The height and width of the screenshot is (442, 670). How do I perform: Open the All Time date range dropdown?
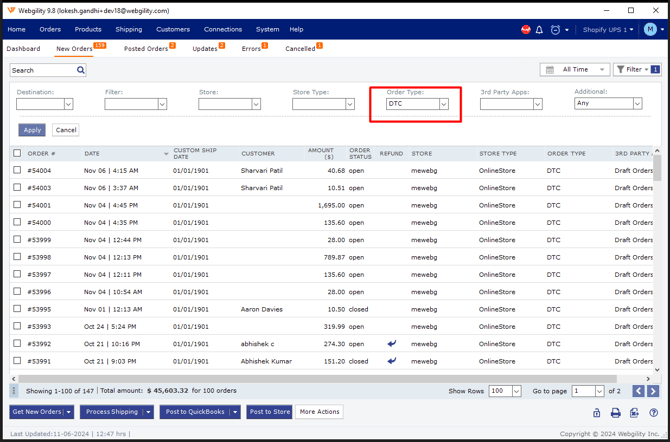[576, 70]
